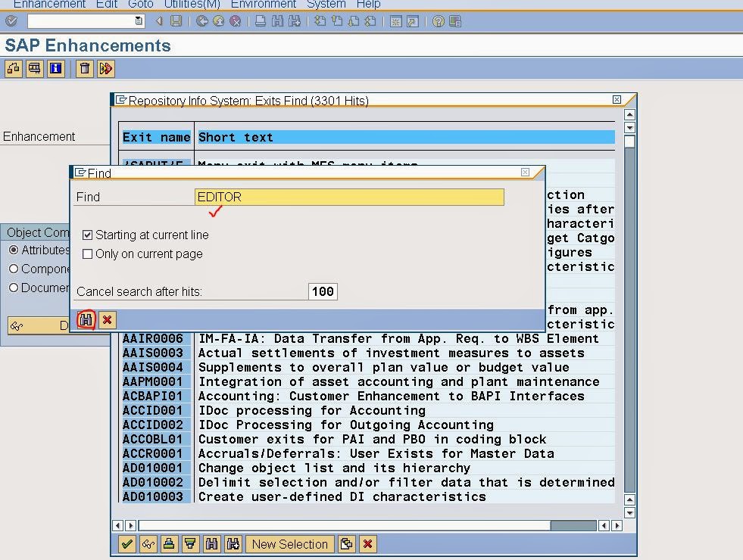Click the Print icon in hit list toolbar

[x=169, y=544]
